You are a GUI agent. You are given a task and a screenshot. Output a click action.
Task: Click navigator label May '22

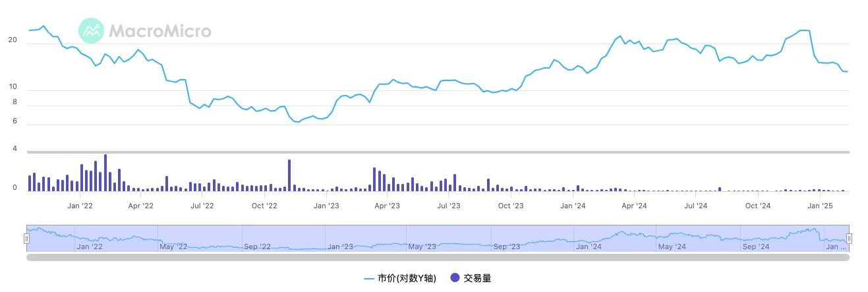point(174,247)
